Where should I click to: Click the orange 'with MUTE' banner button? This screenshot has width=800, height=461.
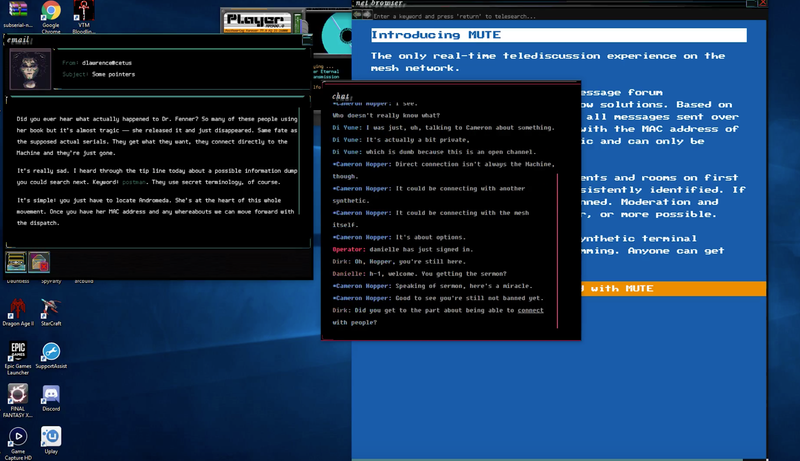pyautogui.click(x=673, y=289)
